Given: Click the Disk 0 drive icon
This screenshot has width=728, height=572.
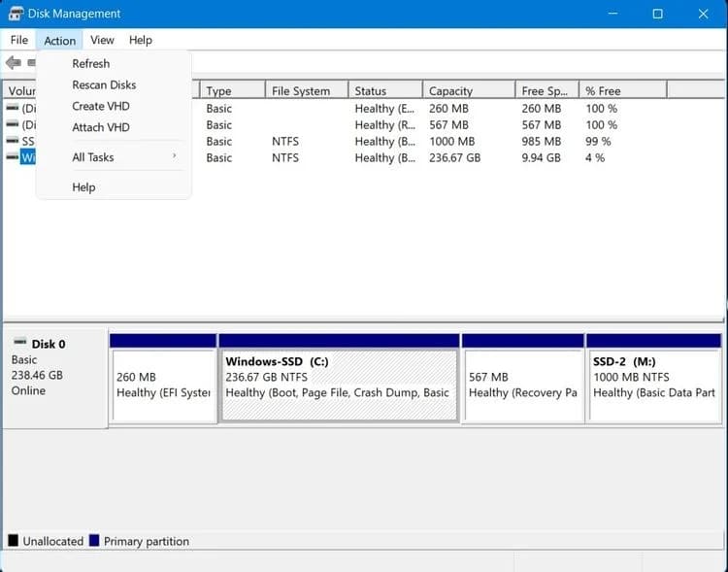Looking at the screenshot, I should pyautogui.click(x=19, y=344).
